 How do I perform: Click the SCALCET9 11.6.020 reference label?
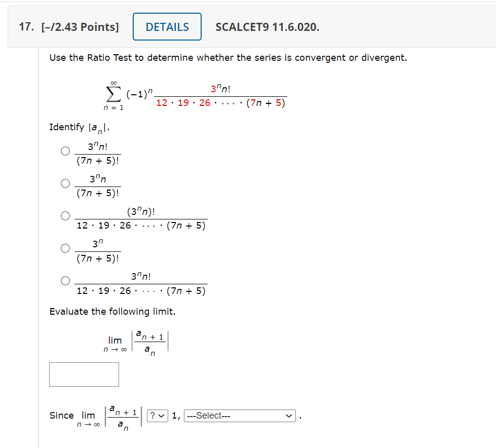pos(267,28)
